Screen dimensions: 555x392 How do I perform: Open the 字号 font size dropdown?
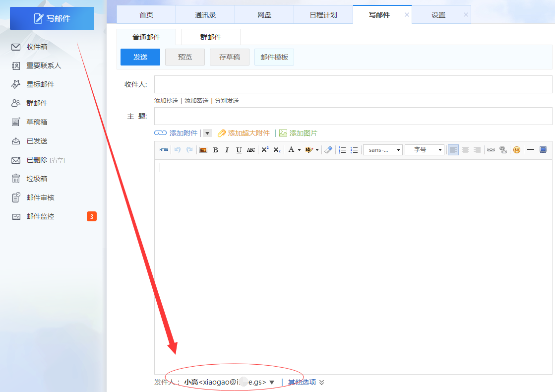coord(425,150)
